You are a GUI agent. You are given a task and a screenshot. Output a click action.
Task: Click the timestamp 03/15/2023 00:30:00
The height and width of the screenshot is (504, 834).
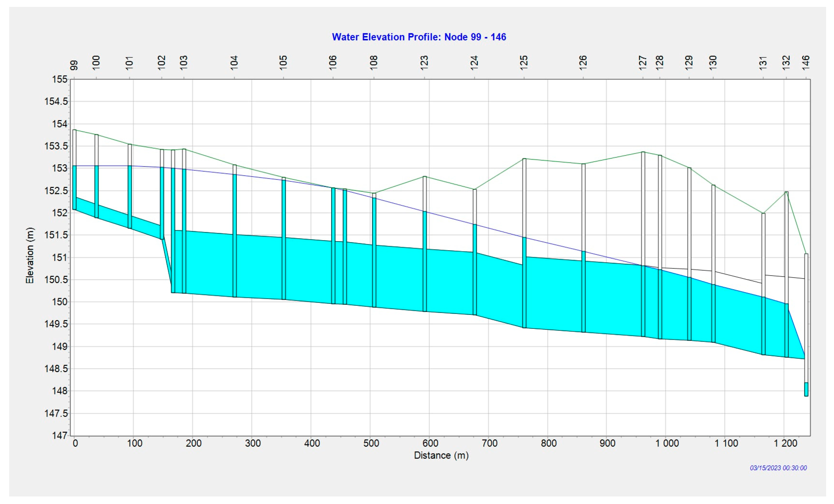(778, 468)
